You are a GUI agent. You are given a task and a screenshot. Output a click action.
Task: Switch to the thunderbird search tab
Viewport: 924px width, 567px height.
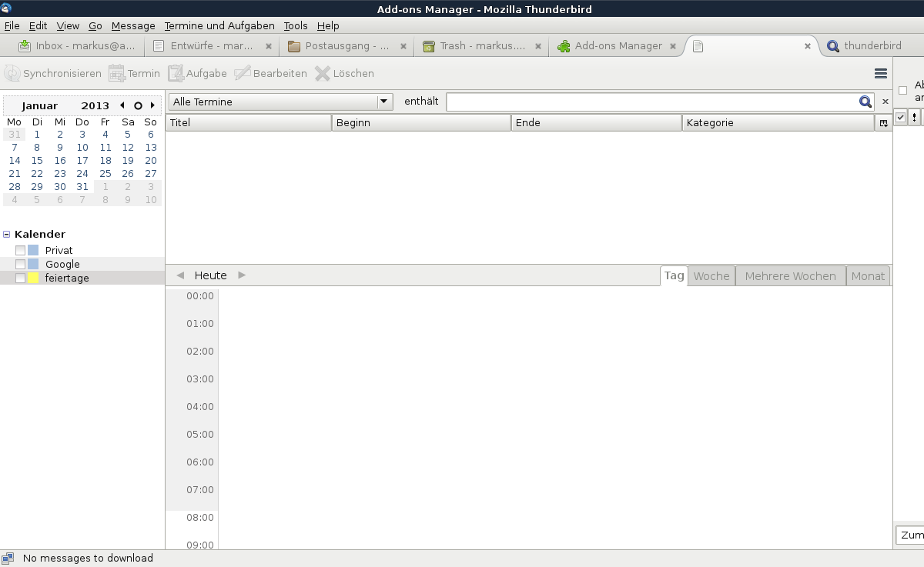872,46
